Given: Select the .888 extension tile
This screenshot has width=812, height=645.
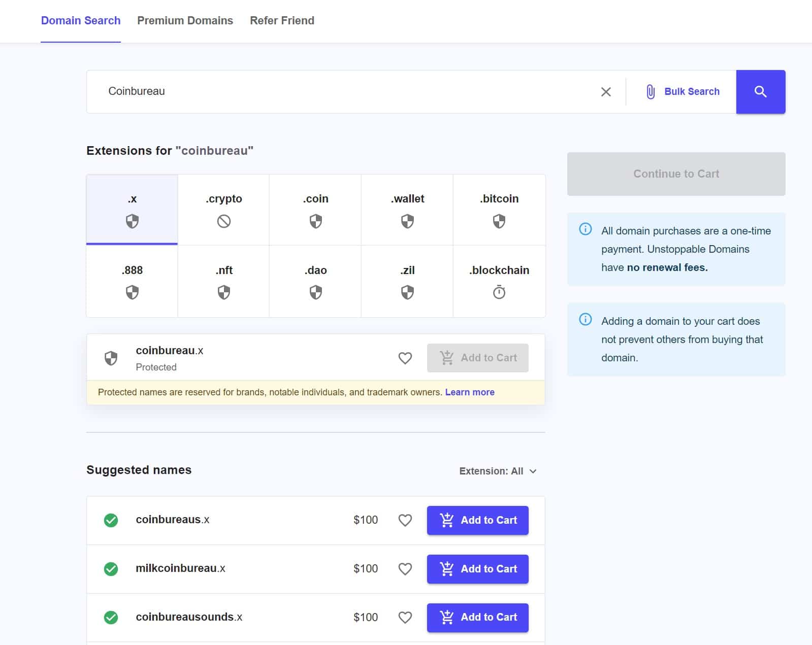Looking at the screenshot, I should point(132,281).
